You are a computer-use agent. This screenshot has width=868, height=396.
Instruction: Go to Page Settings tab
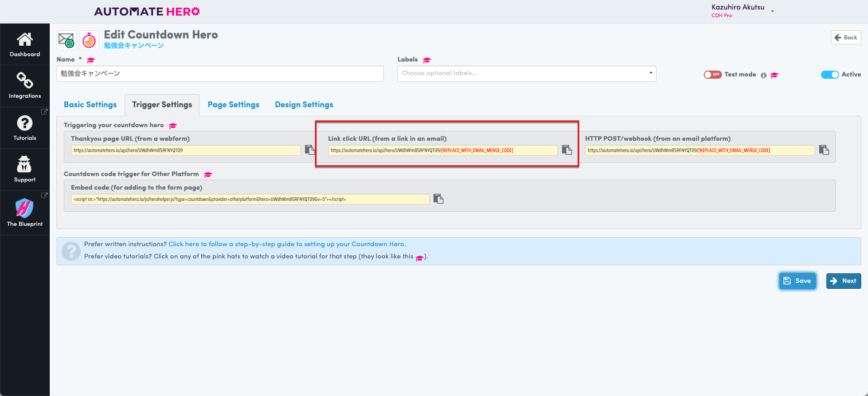[x=233, y=105]
